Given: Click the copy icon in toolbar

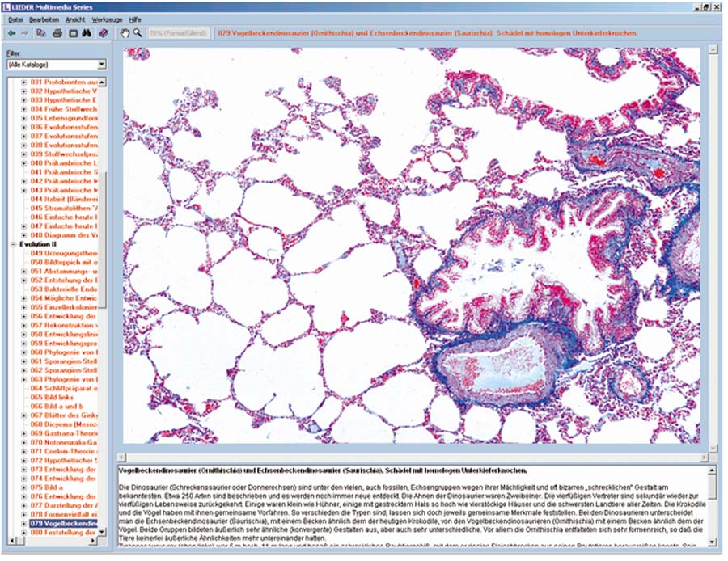Looking at the screenshot, I should click(41, 33).
